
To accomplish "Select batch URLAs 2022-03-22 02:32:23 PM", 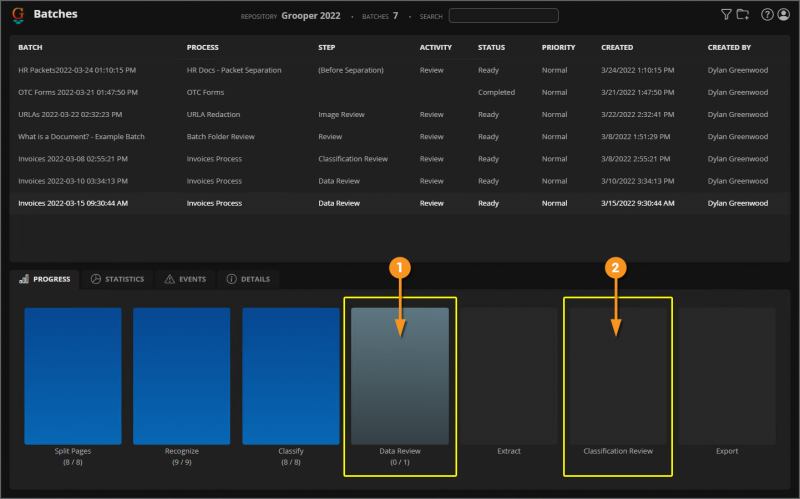I will click(70, 115).
